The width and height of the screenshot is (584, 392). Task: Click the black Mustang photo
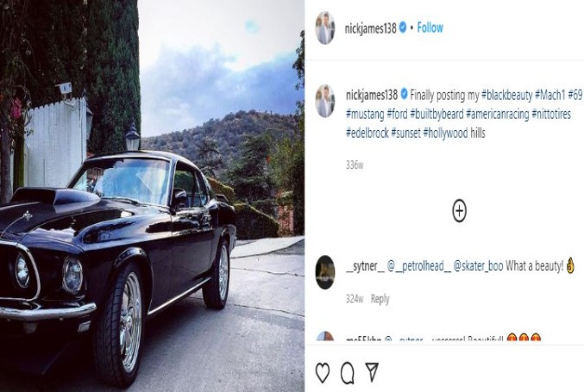[x=152, y=196]
